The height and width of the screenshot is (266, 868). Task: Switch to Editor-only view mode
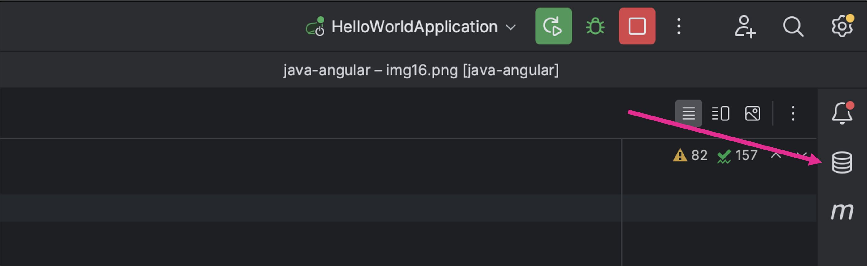tap(688, 113)
